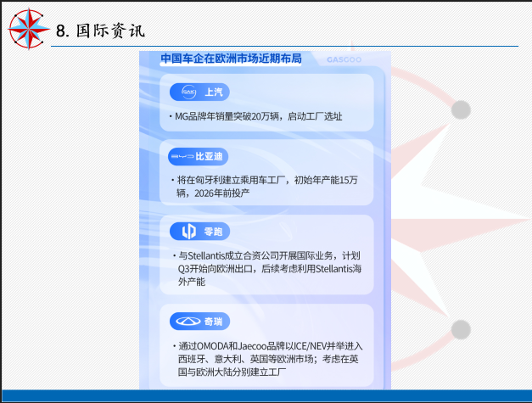This screenshot has width=532, height=403.
Task: Select the 奇瑞 brand label
Action: point(215,321)
